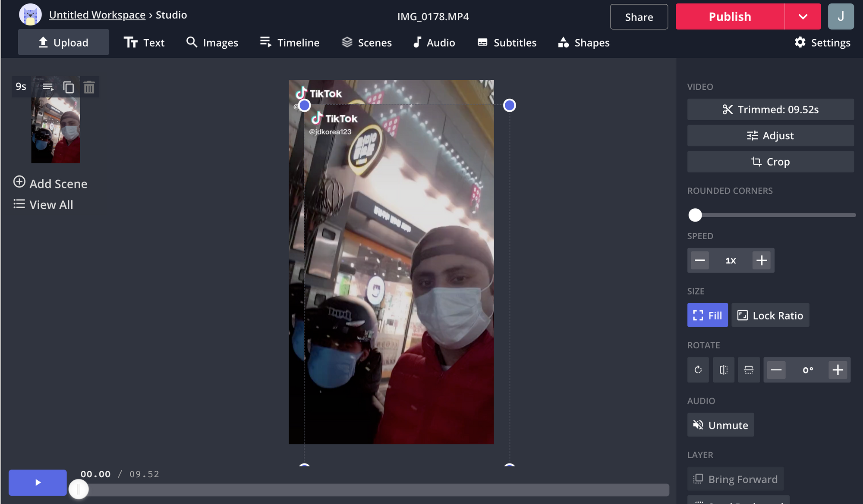
Task: Open scene timeline icon next to 9s
Action: point(48,88)
